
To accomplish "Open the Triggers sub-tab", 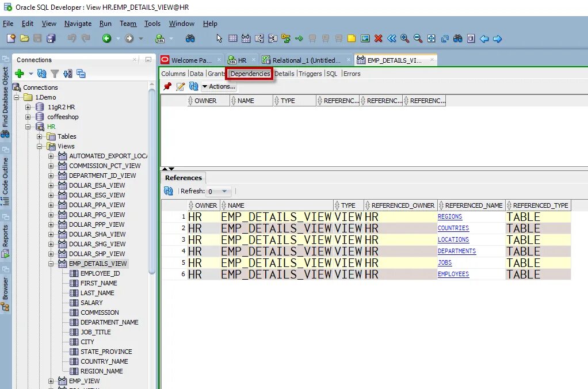I will click(x=310, y=74).
